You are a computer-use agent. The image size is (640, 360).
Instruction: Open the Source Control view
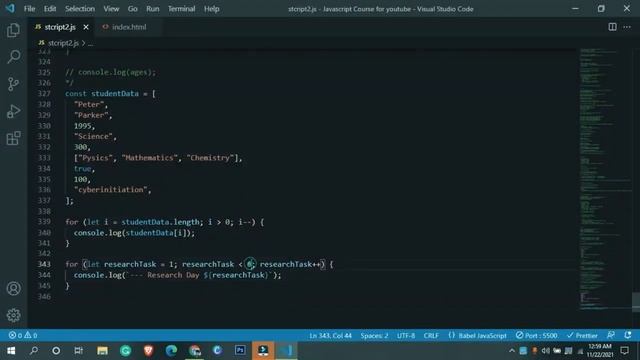(x=13, y=84)
